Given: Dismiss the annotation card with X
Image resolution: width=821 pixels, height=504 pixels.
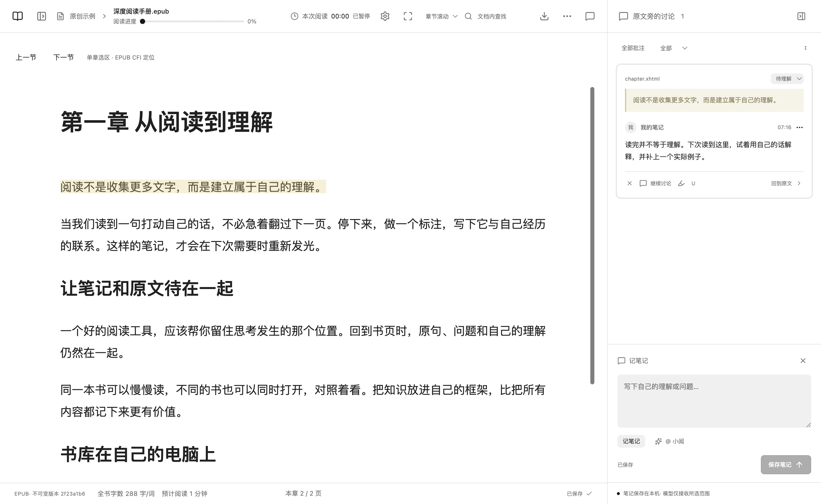Looking at the screenshot, I should [x=629, y=183].
